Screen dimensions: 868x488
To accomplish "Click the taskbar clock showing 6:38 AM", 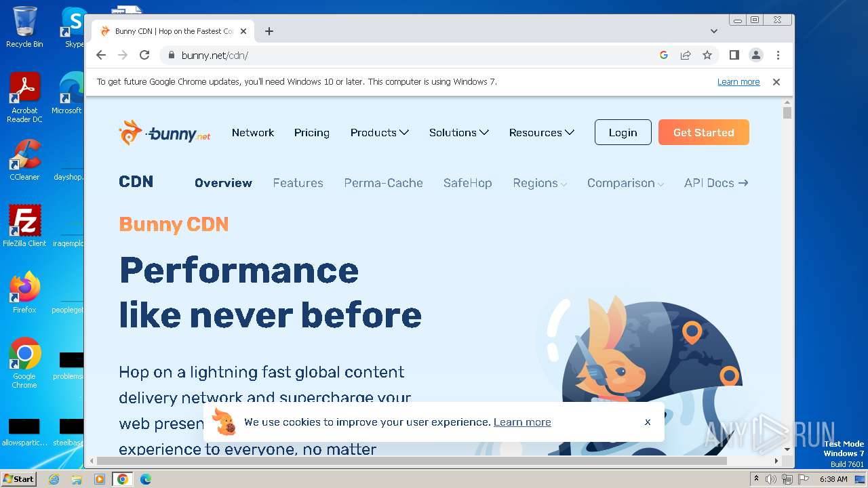I will [833, 479].
